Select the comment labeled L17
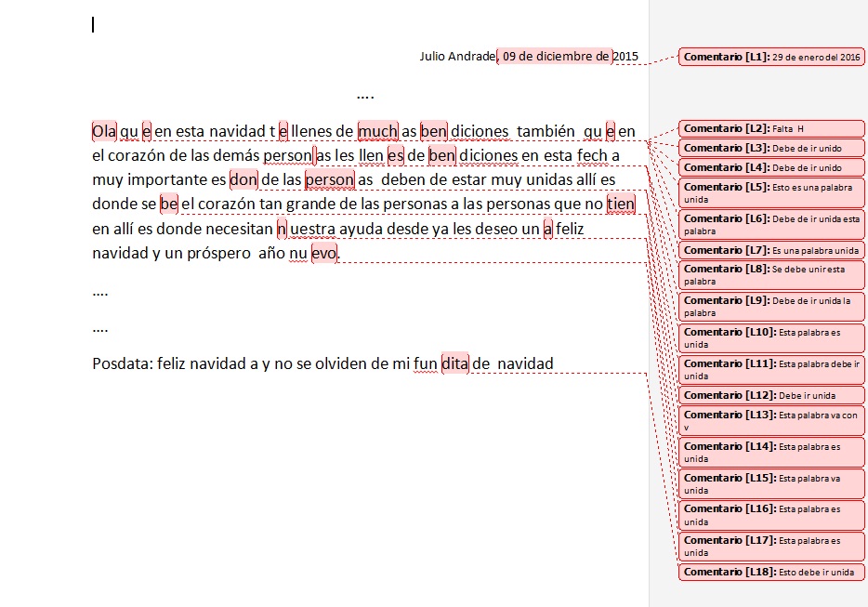The height and width of the screenshot is (607, 868). 771,546
